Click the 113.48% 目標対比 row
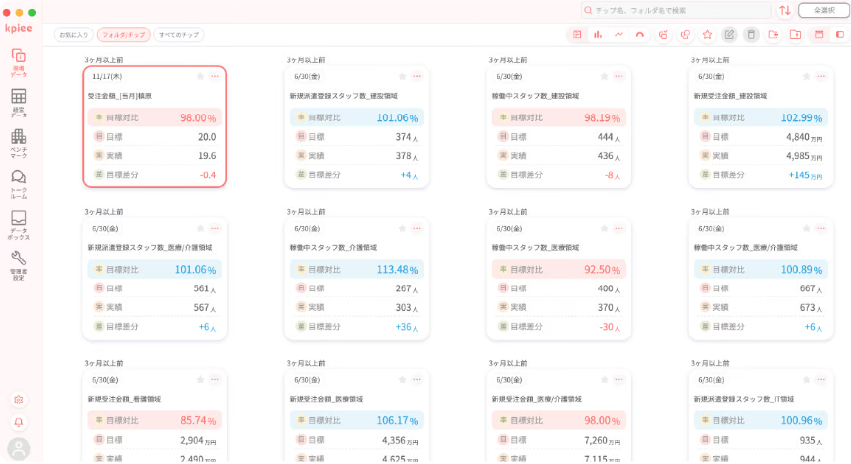The width and height of the screenshot is (851, 464). tap(357, 270)
